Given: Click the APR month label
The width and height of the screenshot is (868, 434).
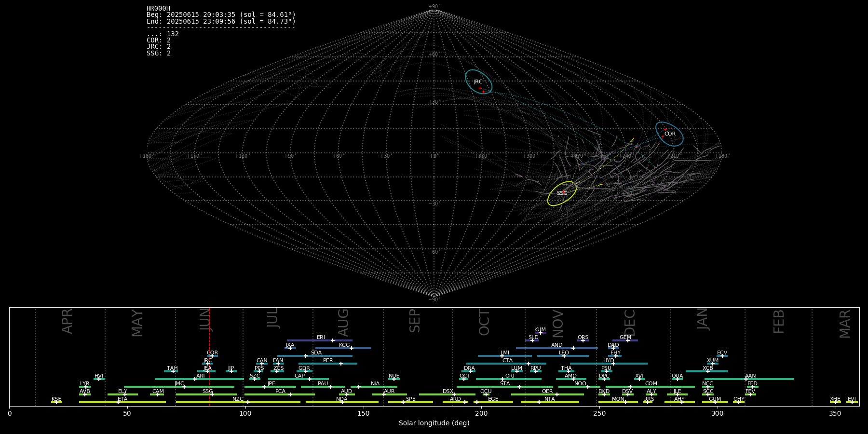Looking at the screenshot, I should 68,321.
